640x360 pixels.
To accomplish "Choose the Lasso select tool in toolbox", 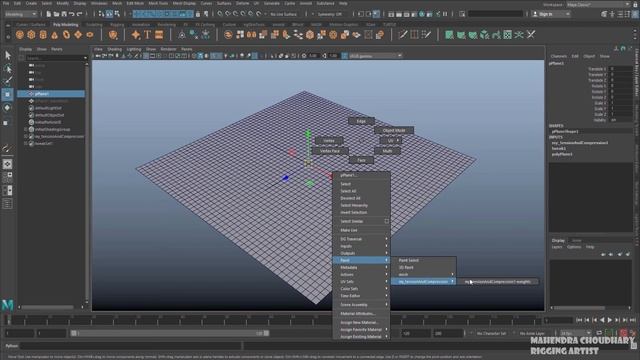I will point(8,68).
